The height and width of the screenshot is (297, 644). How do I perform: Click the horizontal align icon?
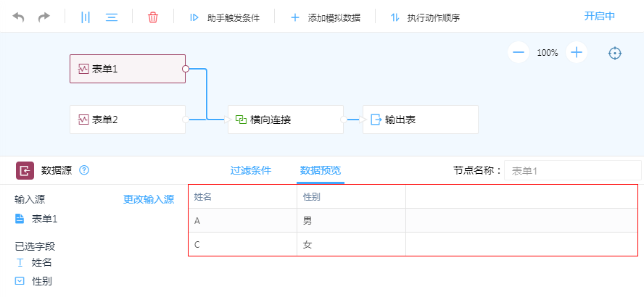pos(112,17)
